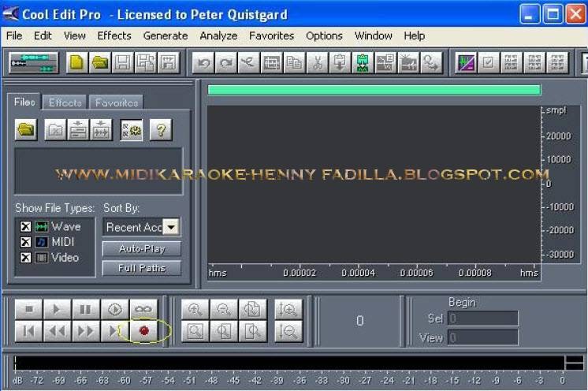The width and height of the screenshot is (588, 391).
Task: Open the Sort By Recent Access dropdown
Action: (x=171, y=227)
